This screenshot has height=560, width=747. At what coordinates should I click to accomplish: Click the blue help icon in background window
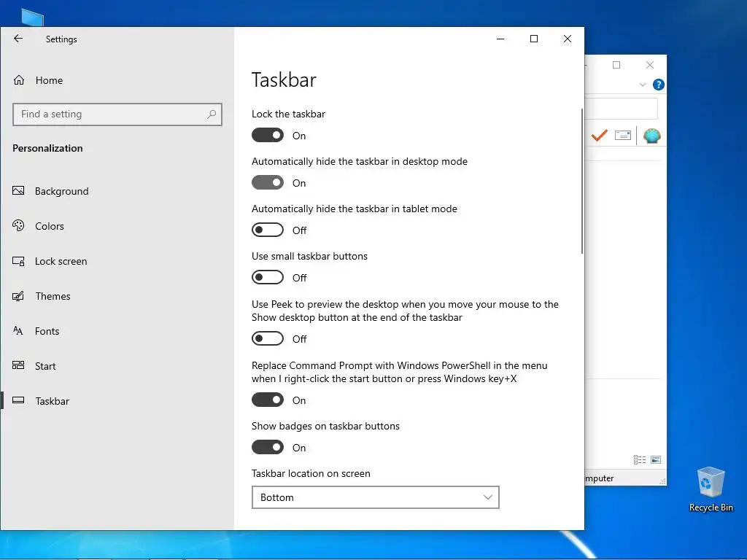pyautogui.click(x=659, y=85)
